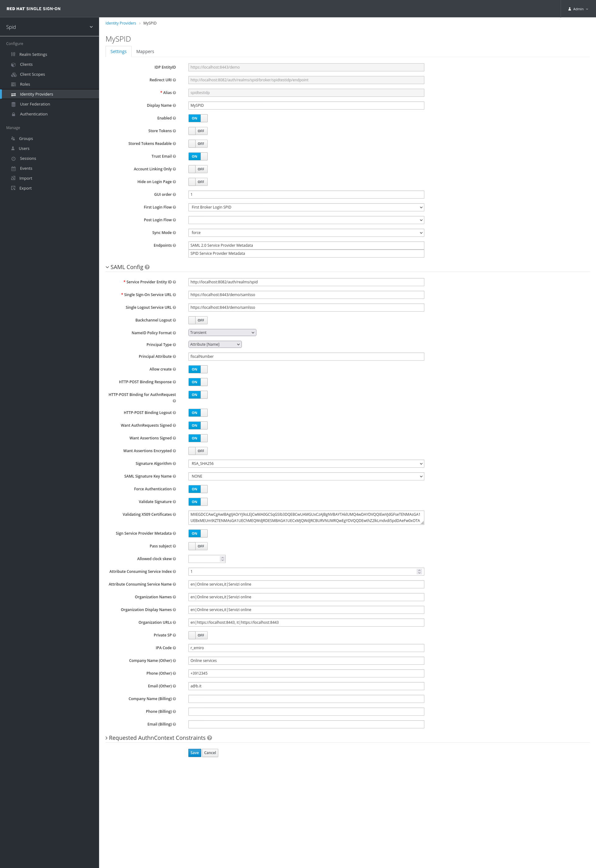
Task: Toggle the Want Assertions Encrypted switch ON
Action: click(x=197, y=451)
